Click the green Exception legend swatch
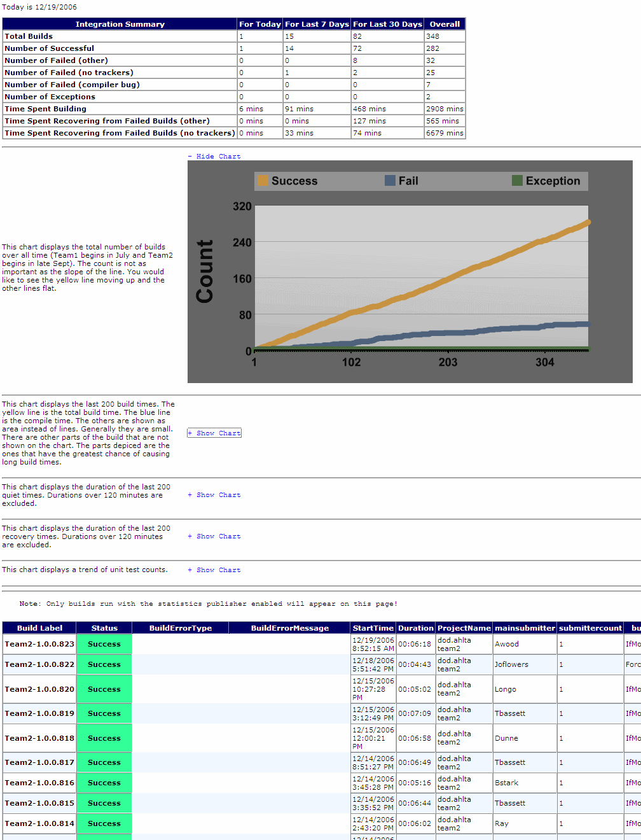The height and width of the screenshot is (840, 641). [x=518, y=181]
